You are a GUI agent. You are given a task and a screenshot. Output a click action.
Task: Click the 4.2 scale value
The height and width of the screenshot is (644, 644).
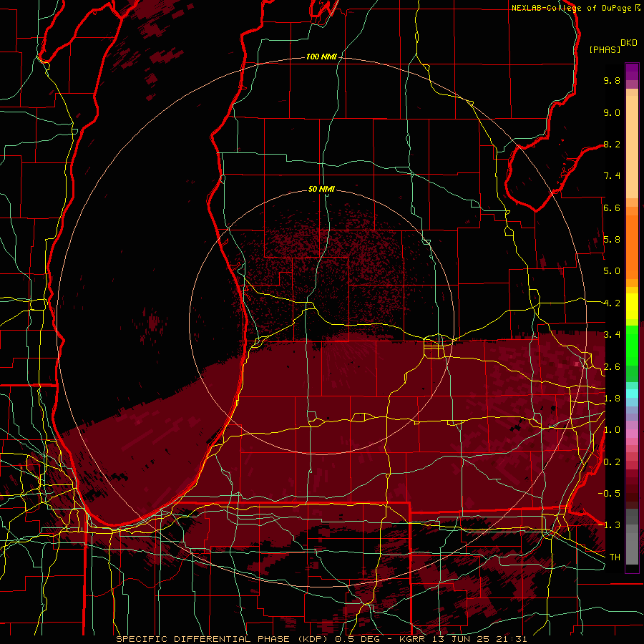pyautogui.click(x=612, y=303)
